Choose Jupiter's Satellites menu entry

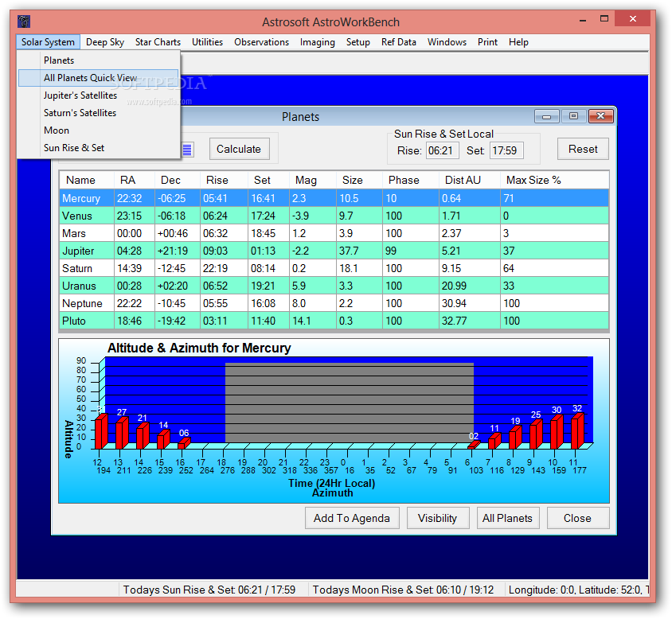pos(99,95)
